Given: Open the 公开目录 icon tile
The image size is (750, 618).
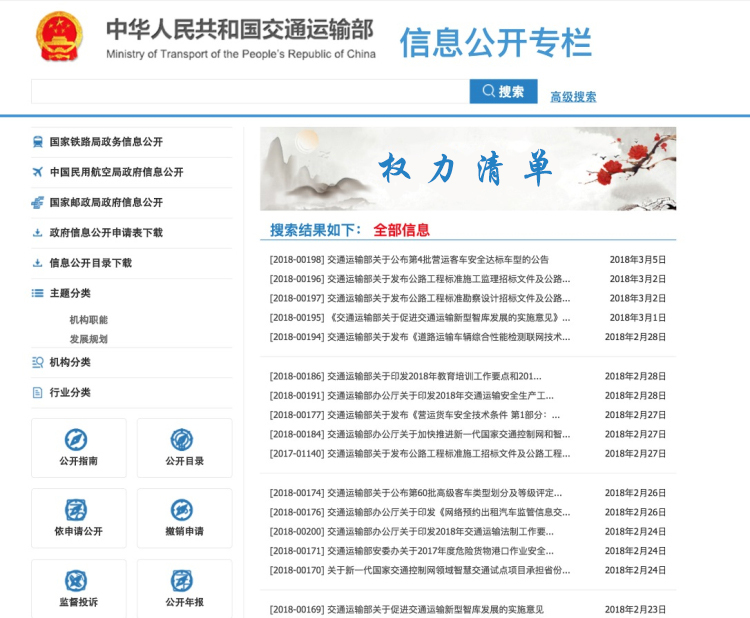Looking at the screenshot, I should [185, 448].
